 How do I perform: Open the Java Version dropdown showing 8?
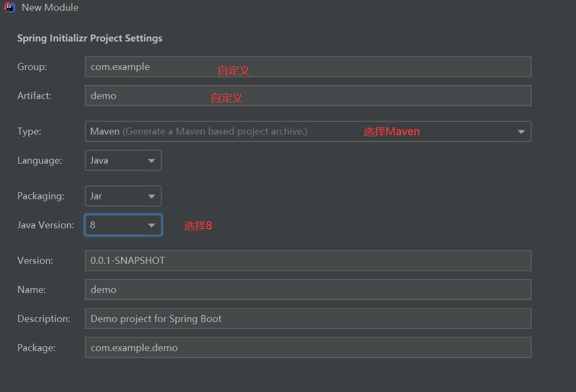pyautogui.click(x=123, y=225)
